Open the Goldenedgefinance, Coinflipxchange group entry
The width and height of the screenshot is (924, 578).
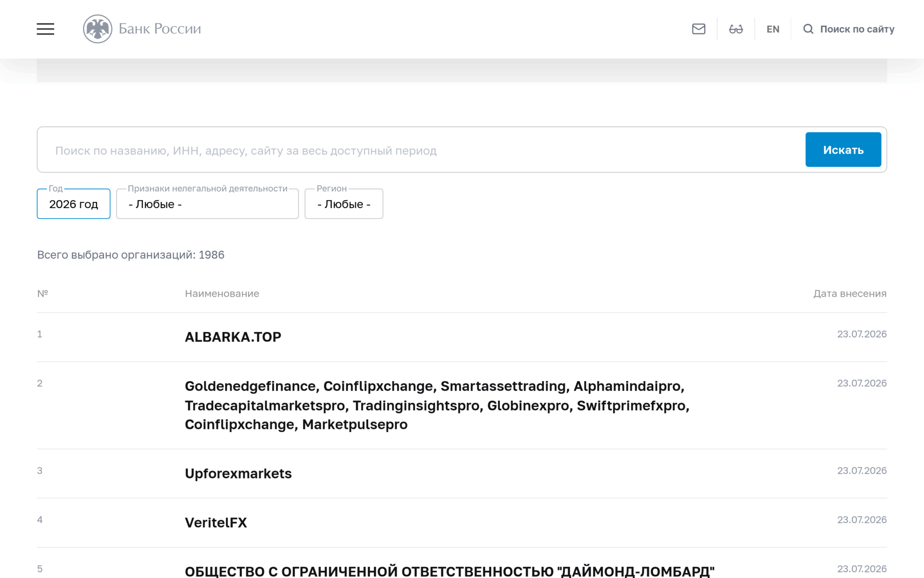pos(437,405)
